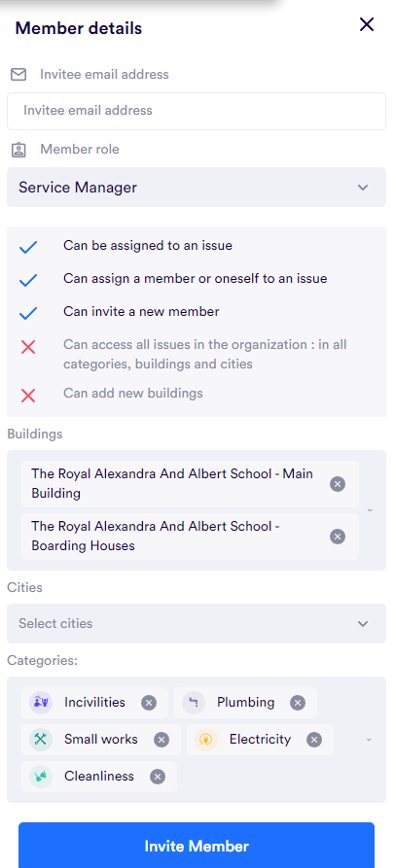Click the Plumbing pipe icon
395x868 pixels.
coord(194,703)
